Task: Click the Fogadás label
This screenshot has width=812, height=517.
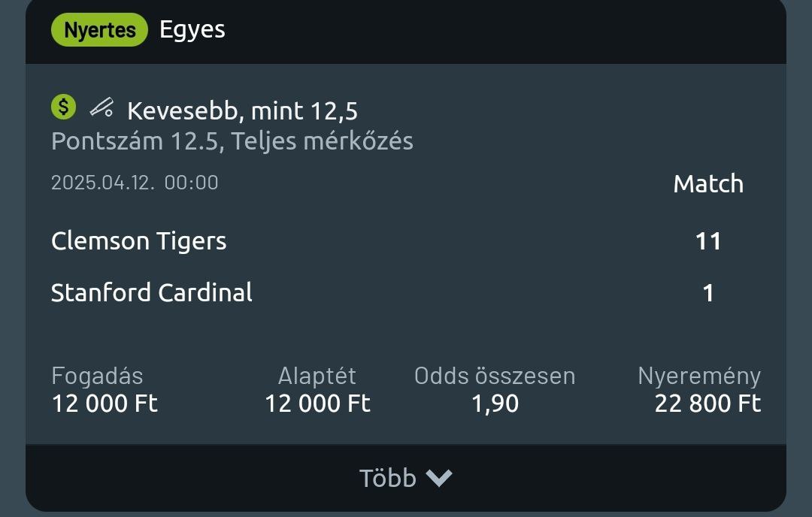Action: (97, 376)
